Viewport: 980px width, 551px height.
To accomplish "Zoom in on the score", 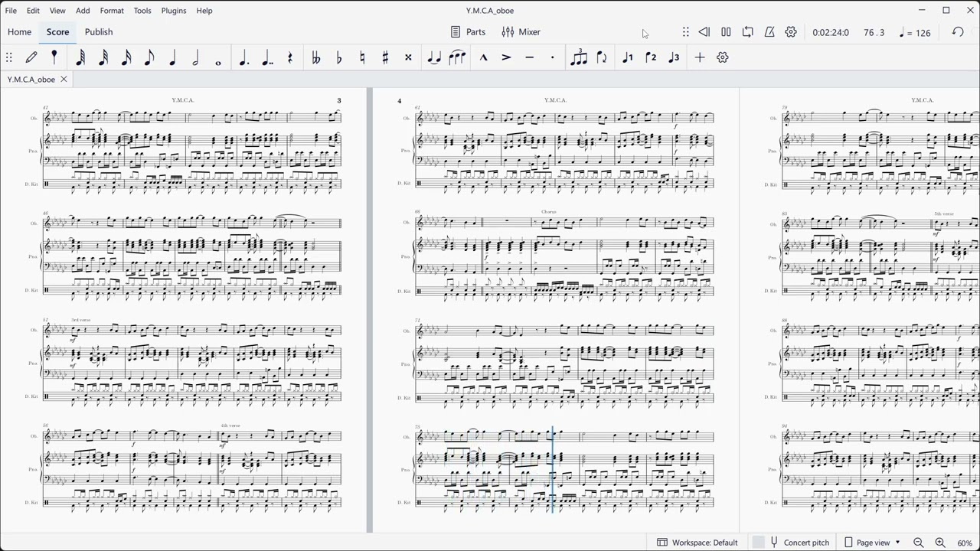I will (940, 543).
